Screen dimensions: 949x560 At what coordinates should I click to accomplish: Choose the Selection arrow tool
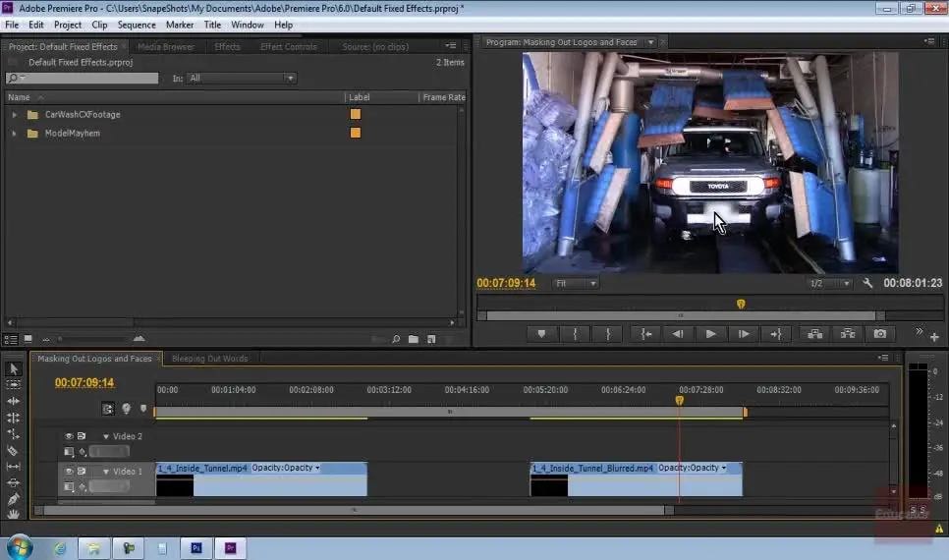coord(13,369)
